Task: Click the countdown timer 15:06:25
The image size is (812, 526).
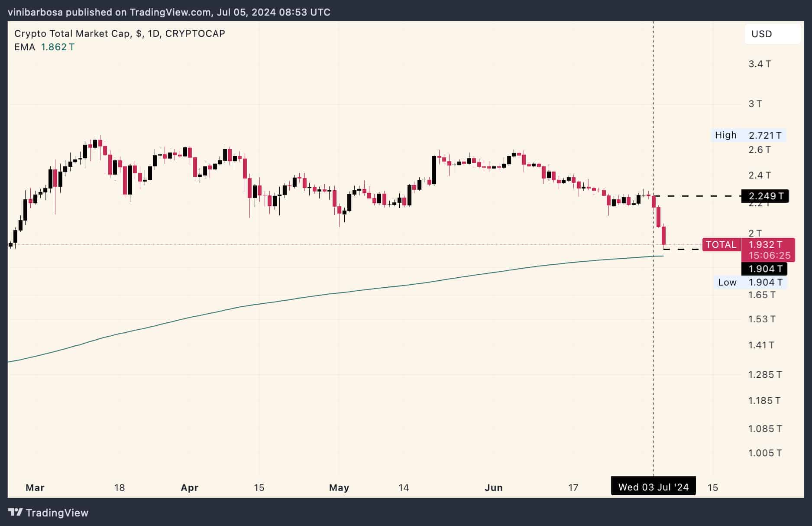Action: point(770,255)
